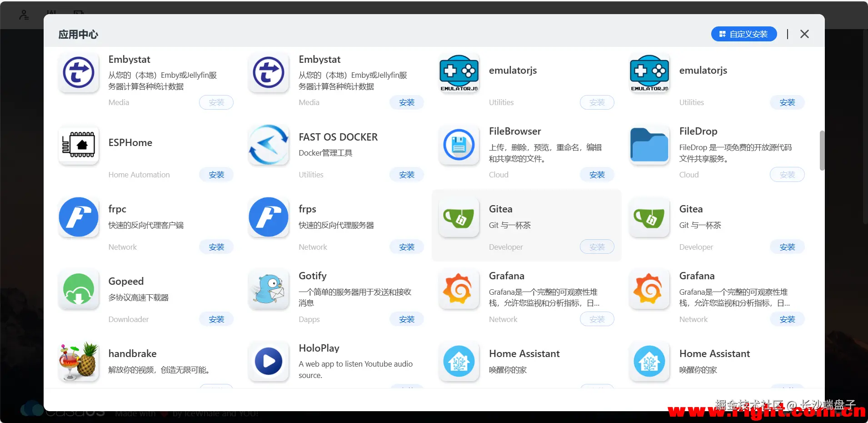Screen dimensions: 868x423
Task: Click the 自定义安装 custom install button
Action: point(744,34)
